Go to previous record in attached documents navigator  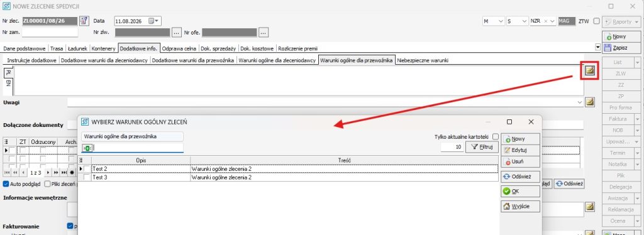pos(23,173)
